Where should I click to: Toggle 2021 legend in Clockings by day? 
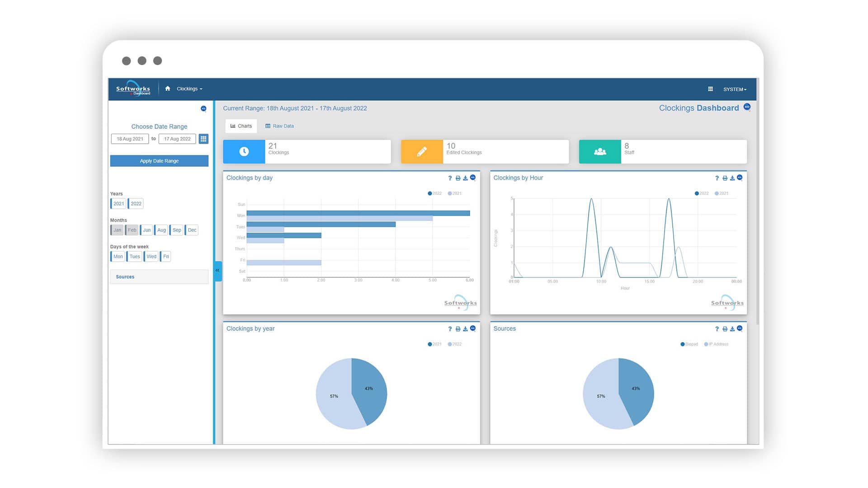(455, 193)
